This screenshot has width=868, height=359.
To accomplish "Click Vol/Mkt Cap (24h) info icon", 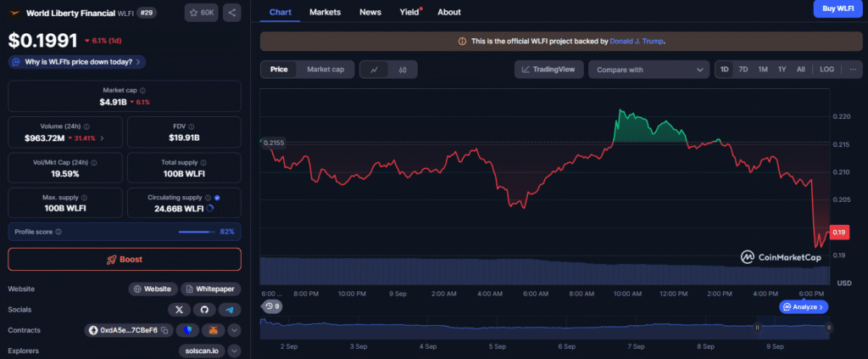I will [x=93, y=163].
